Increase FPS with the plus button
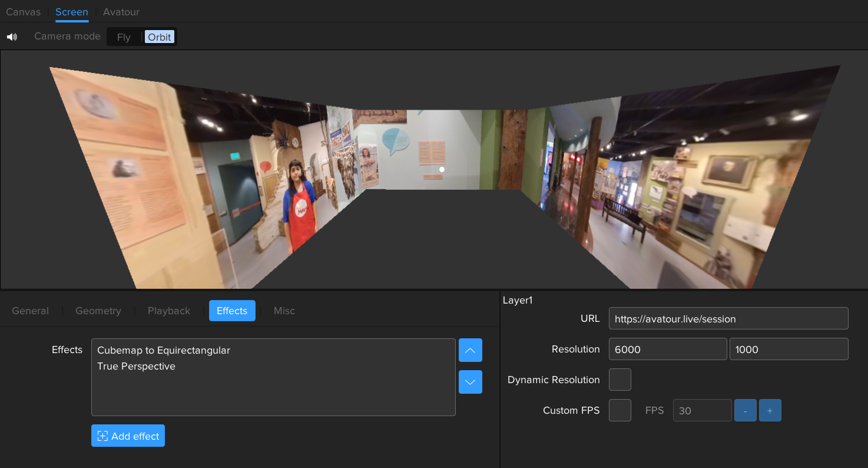Screen dimensions: 868x468 click(x=770, y=410)
